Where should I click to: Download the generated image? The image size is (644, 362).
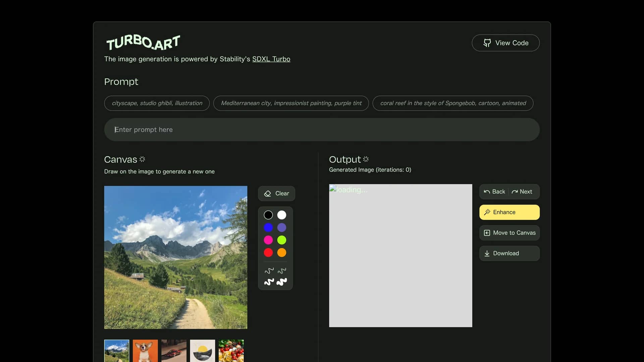click(x=509, y=253)
